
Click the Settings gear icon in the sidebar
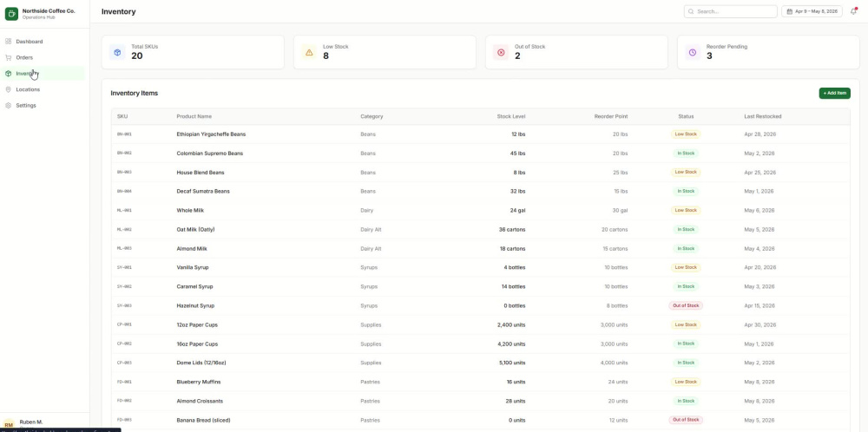pos(9,106)
